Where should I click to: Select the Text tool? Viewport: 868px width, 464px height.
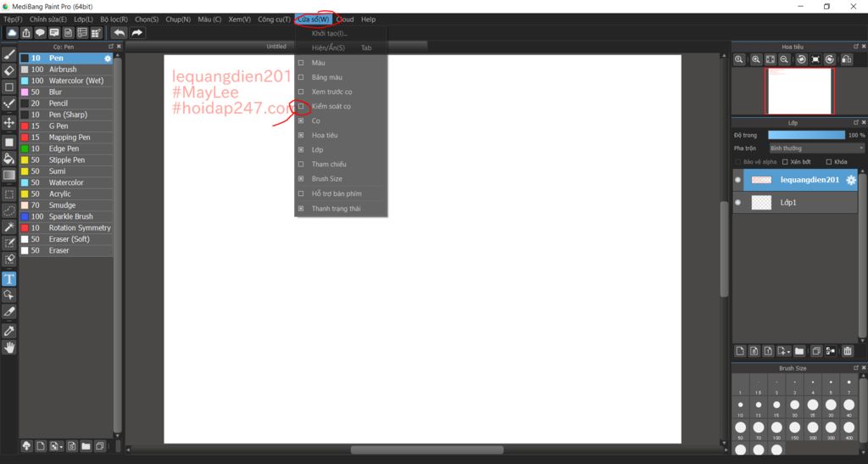coord(8,279)
